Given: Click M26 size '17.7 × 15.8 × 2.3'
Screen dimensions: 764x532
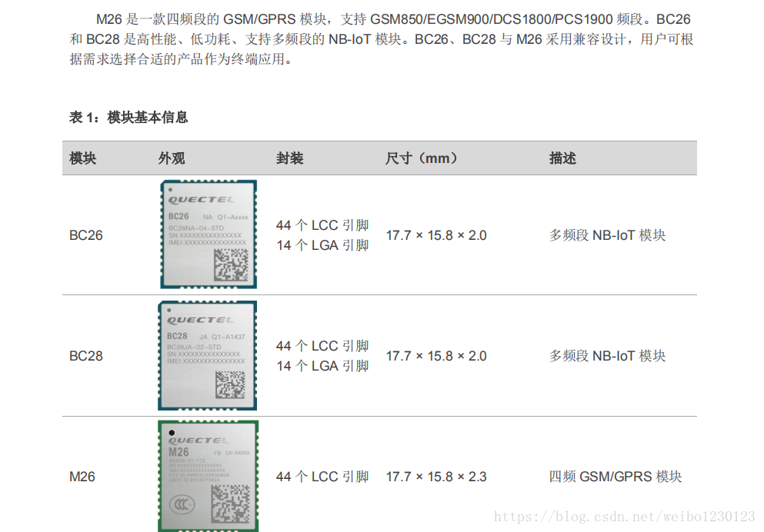Looking at the screenshot, I should (x=436, y=477).
